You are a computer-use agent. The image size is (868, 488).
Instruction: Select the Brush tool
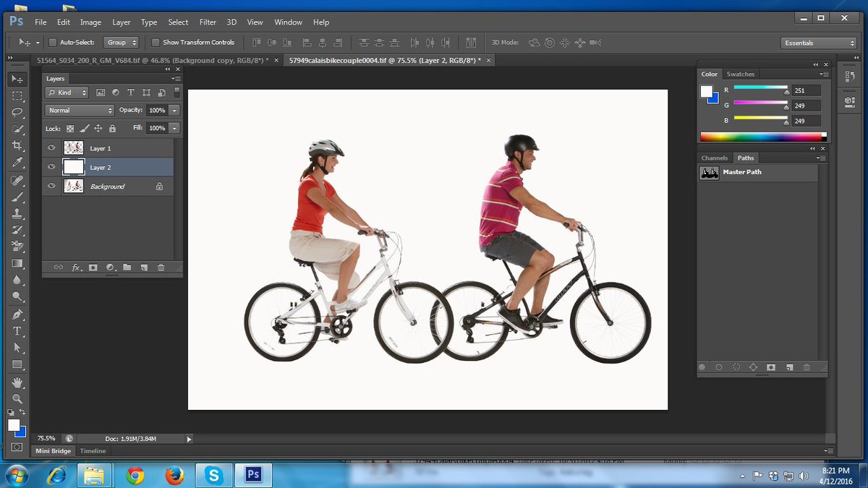(17, 197)
